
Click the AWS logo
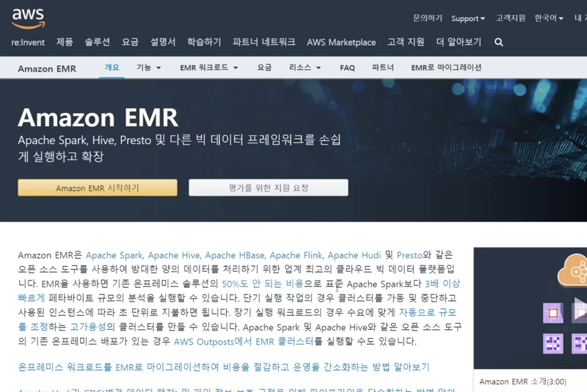tap(28, 18)
